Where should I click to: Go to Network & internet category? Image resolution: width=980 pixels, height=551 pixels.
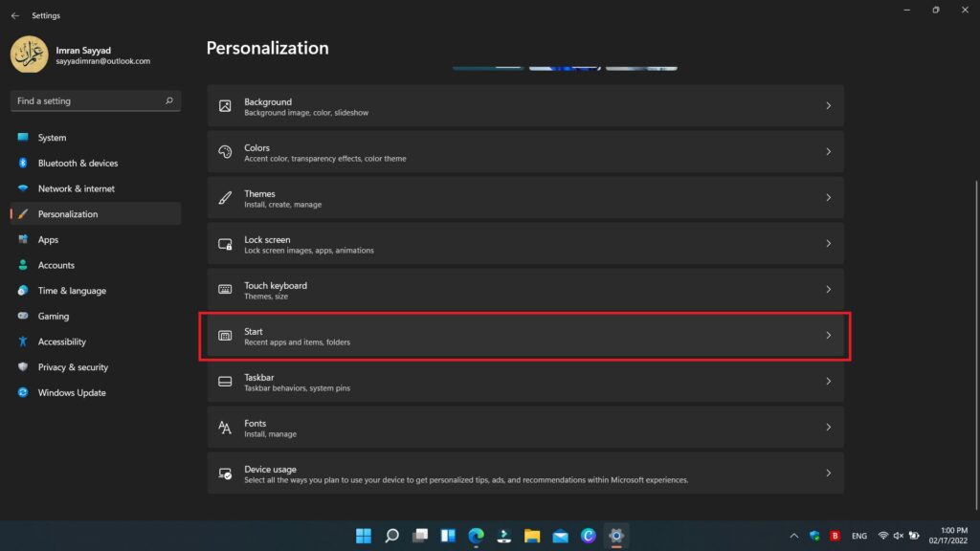pyautogui.click(x=96, y=188)
